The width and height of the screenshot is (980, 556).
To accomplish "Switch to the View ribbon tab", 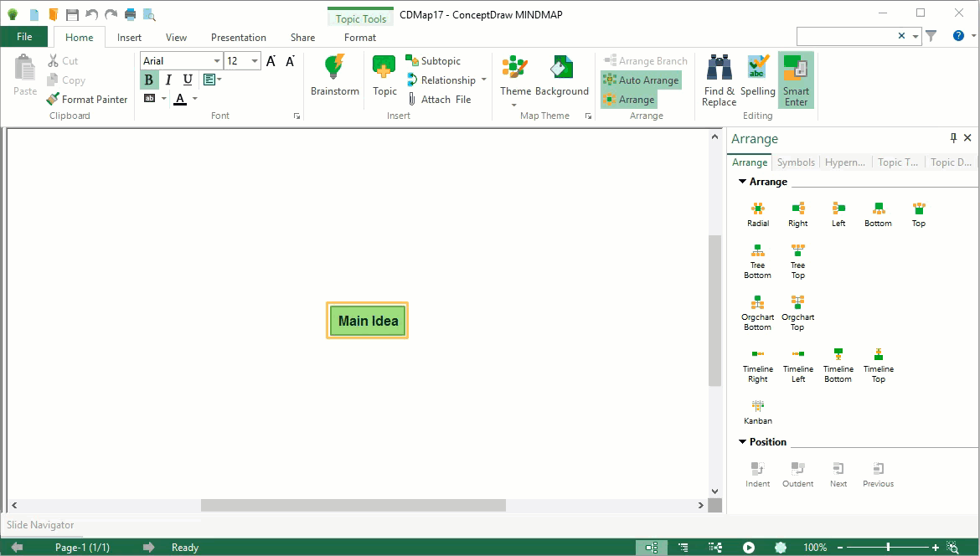I will [x=176, y=38].
